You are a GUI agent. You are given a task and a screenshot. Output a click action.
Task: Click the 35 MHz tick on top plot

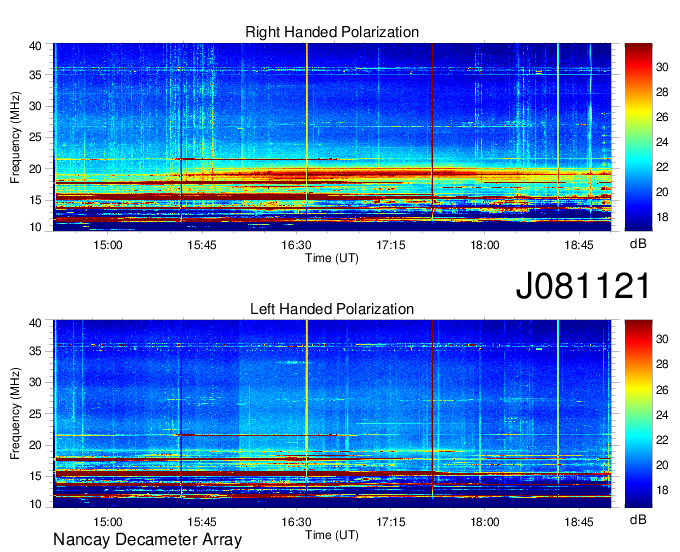click(x=35, y=75)
